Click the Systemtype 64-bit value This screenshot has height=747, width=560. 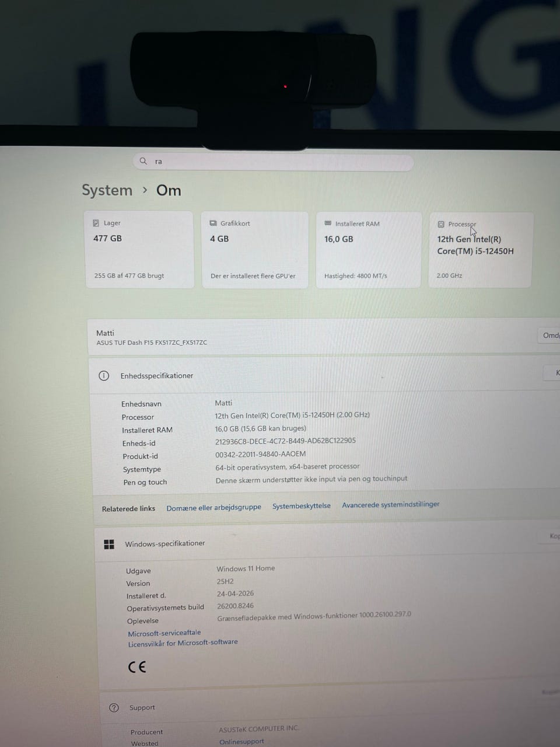pyautogui.click(x=288, y=467)
